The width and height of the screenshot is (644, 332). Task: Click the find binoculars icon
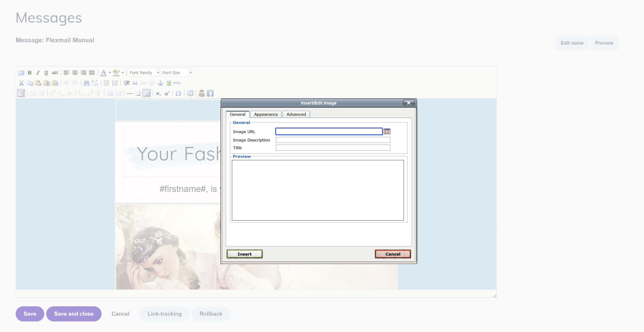tap(86, 83)
